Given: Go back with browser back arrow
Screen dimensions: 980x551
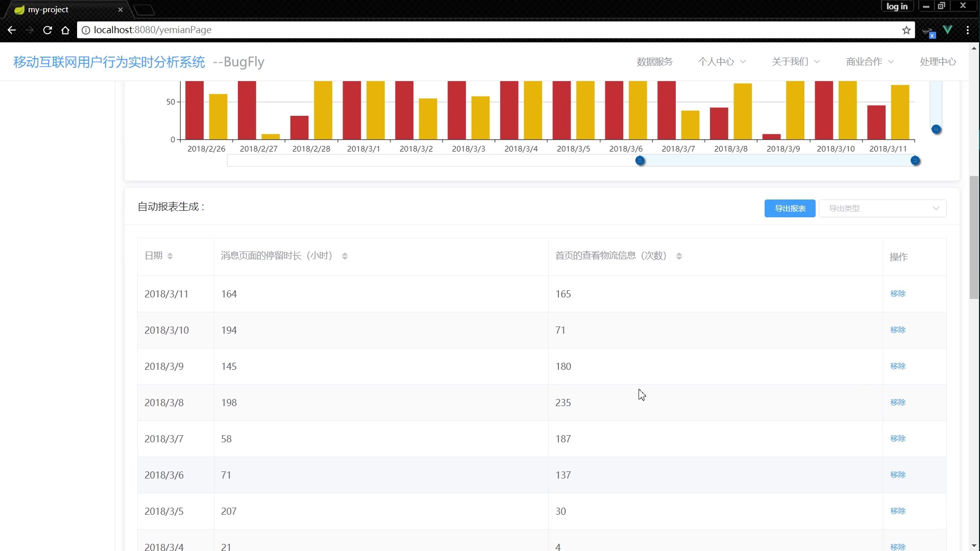Looking at the screenshot, I should point(11,30).
